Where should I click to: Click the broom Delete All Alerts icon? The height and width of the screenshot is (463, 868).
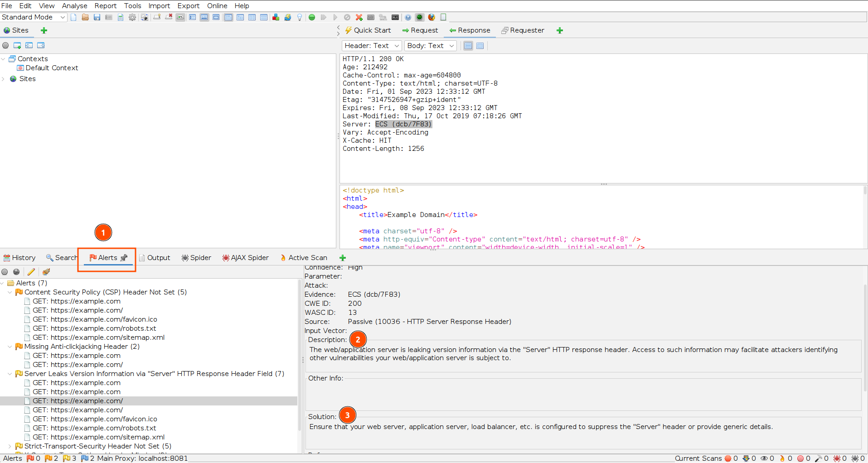(x=46, y=272)
